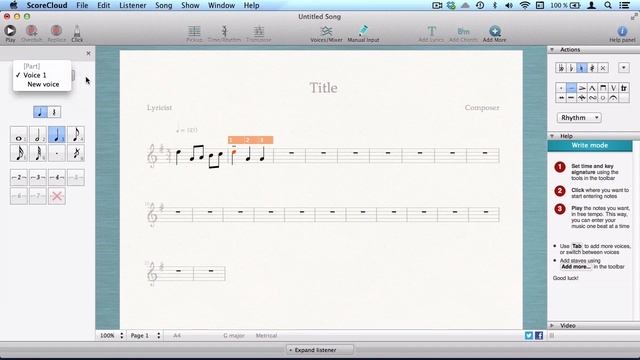Click the volume menu bar icon
Image resolution: width=640 pixels, height=360 pixels.
click(x=509, y=5)
